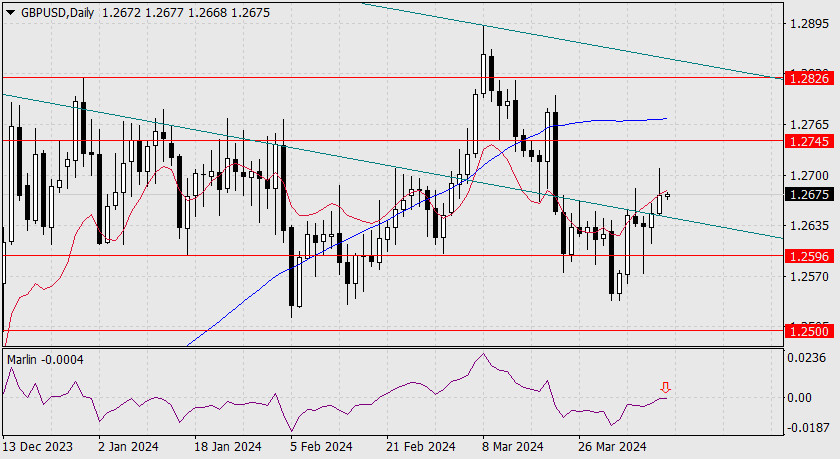
Task: Click the 1.2570 price scale value
Action: (x=809, y=277)
